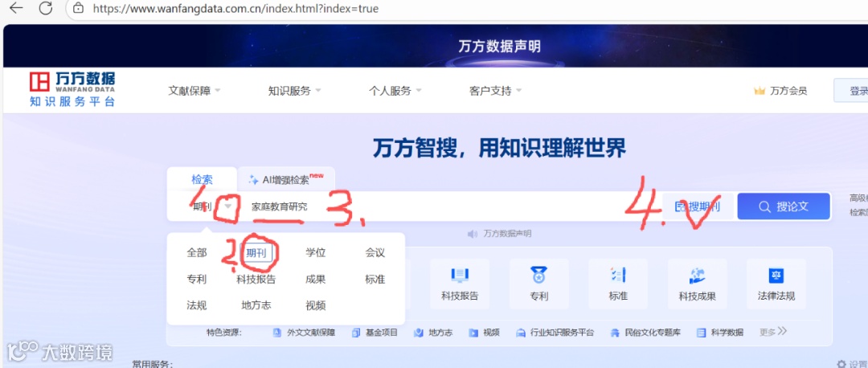The height and width of the screenshot is (368, 868).
Task: Open 设置 next to 常用服务
Action: pos(852,363)
